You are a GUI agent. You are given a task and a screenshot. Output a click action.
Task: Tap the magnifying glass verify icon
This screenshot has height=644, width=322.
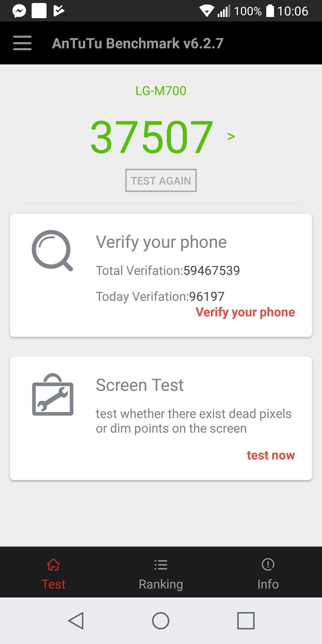pos(52,250)
